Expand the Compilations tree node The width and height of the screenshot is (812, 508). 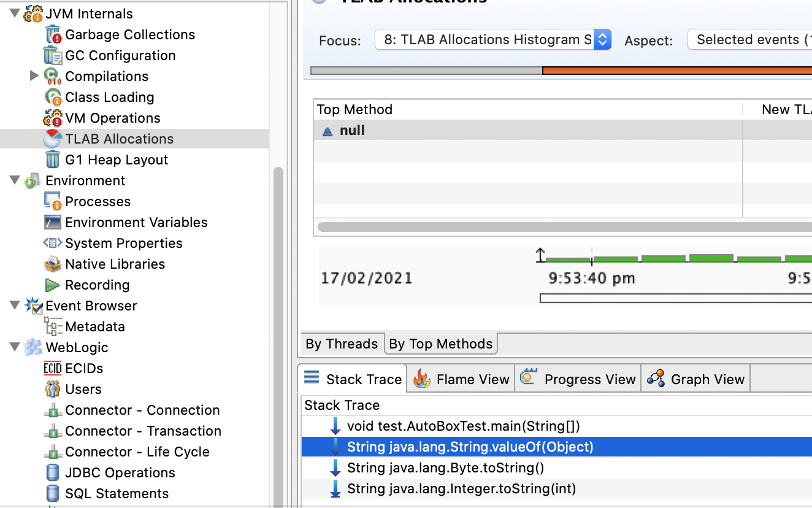[34, 76]
